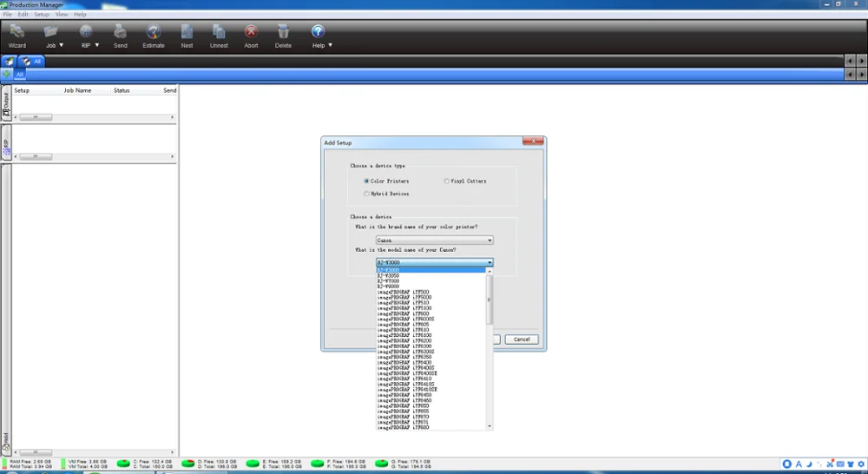This screenshot has width=868, height=474.
Task: Select imagePROGRAF iPF500 in the list
Action: coord(431,293)
